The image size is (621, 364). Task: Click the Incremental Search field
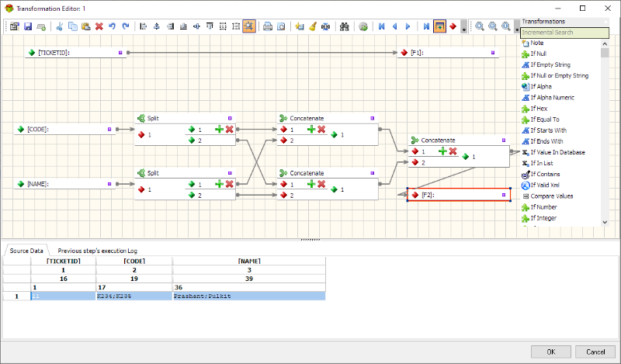pos(564,33)
